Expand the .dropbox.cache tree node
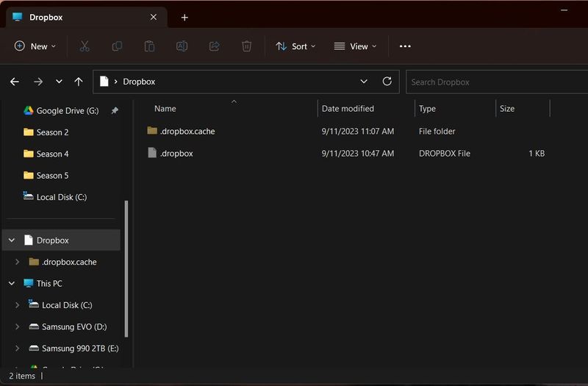The height and width of the screenshot is (386, 588). click(17, 262)
